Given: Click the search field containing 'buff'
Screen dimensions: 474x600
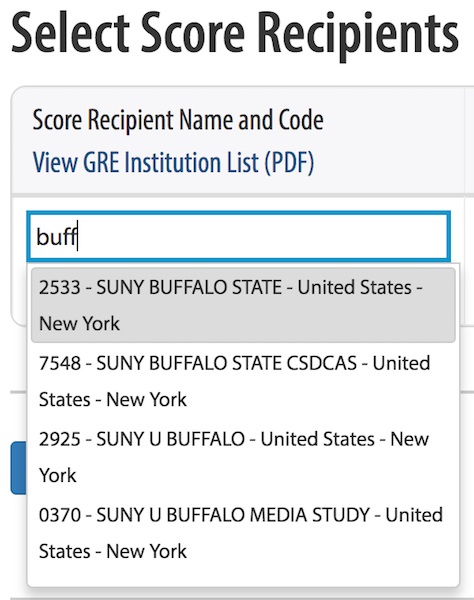Looking at the screenshot, I should click(238, 236).
